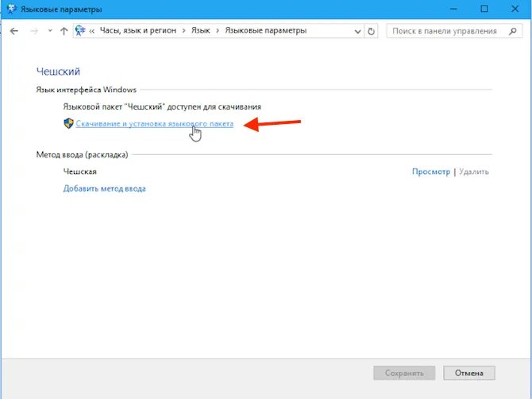Screen dimensions: 532x399
Task: Click 'Просмотр' for Czech layout
Action: click(x=431, y=172)
